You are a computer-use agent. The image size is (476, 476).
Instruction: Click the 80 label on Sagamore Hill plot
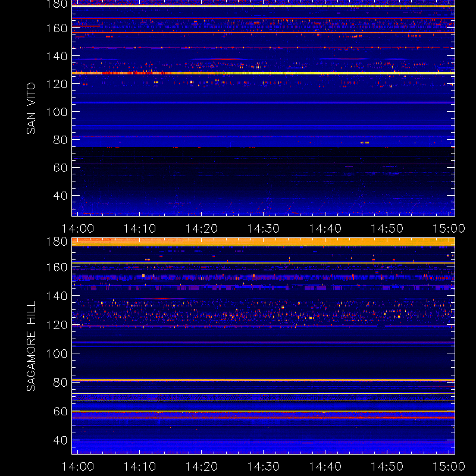tap(60, 383)
